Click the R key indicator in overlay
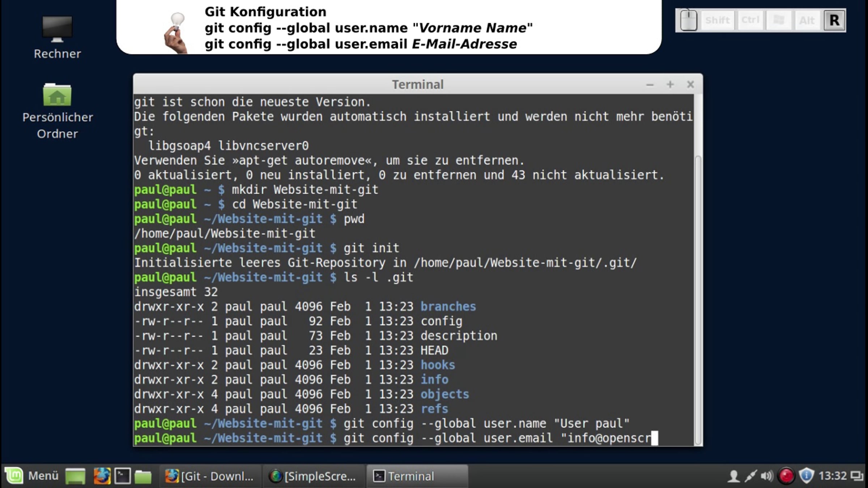This screenshot has width=868, height=488. (x=834, y=20)
